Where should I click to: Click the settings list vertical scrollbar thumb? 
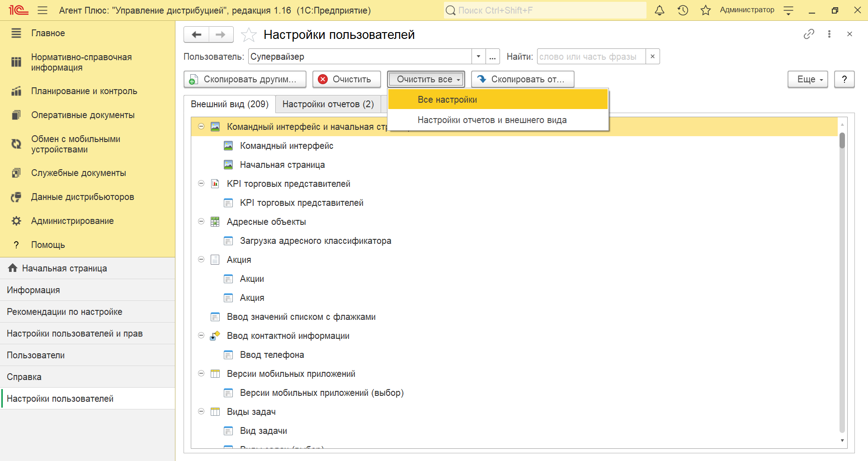click(x=842, y=140)
